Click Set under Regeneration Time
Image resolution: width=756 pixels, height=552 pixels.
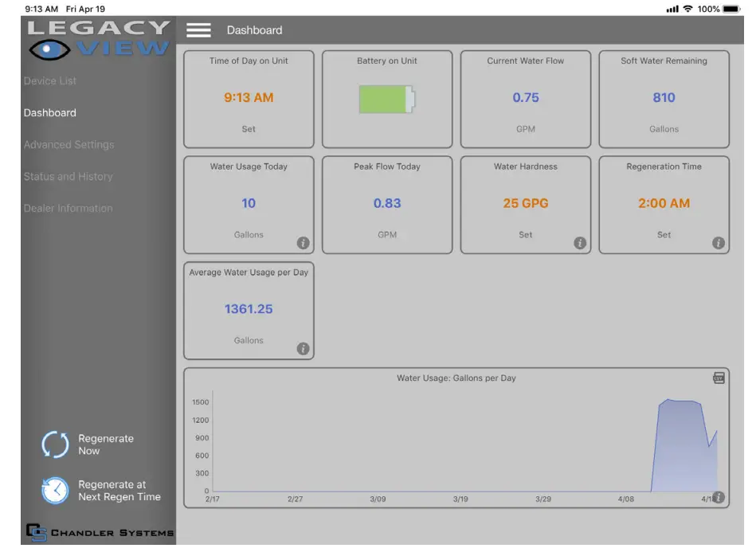click(x=664, y=234)
